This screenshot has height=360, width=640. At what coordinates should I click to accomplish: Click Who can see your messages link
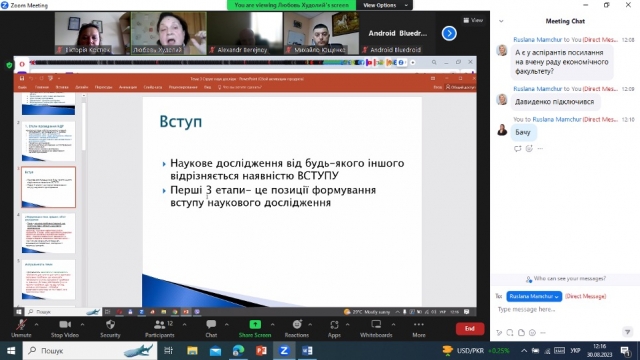click(x=566, y=279)
